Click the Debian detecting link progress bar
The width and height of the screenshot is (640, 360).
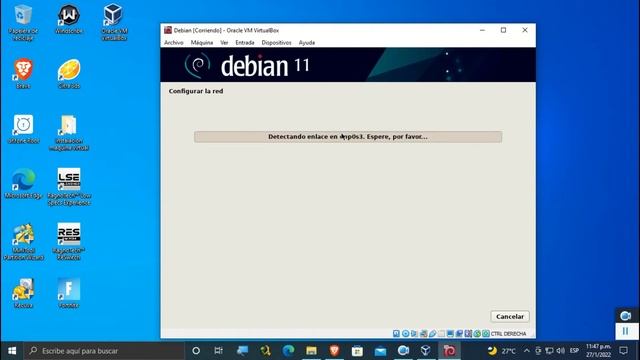(x=348, y=137)
